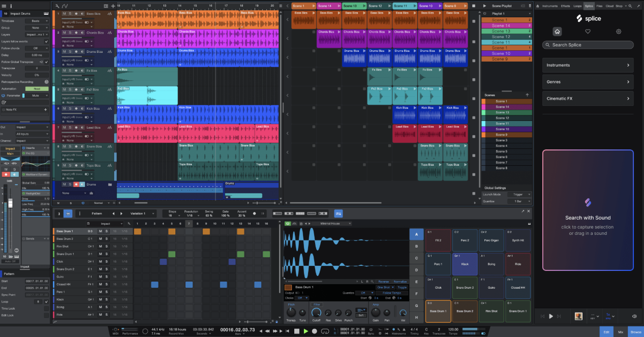
Task: Click the Search Splice input field
Action: (x=588, y=45)
